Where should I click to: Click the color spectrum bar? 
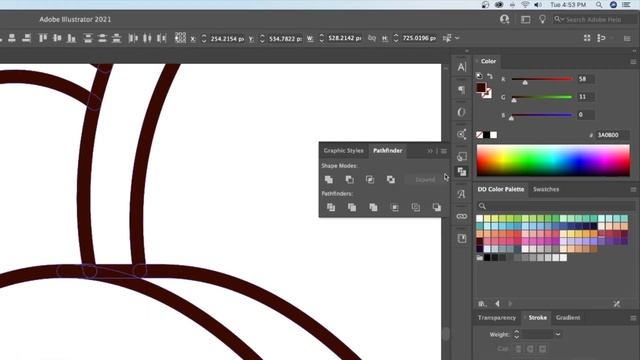point(553,160)
